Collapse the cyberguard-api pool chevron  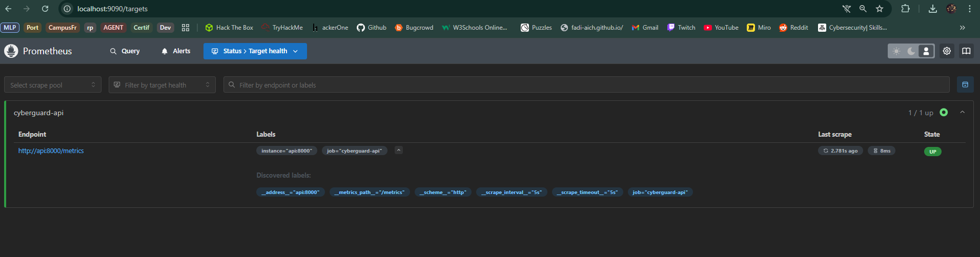pos(963,113)
